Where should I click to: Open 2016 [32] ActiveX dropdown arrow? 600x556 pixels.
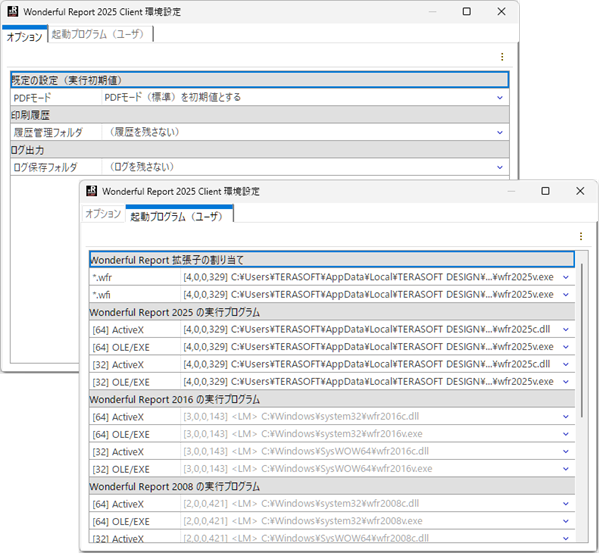point(566,452)
